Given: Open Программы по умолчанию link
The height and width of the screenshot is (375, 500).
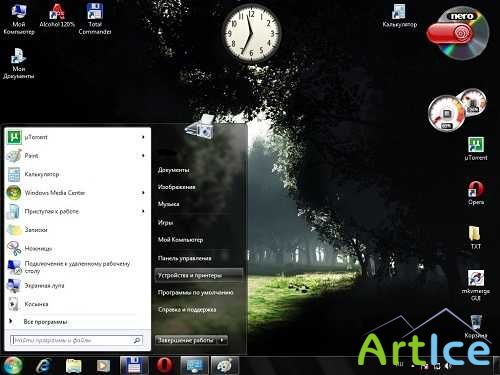Looking at the screenshot, I should click(x=198, y=292).
